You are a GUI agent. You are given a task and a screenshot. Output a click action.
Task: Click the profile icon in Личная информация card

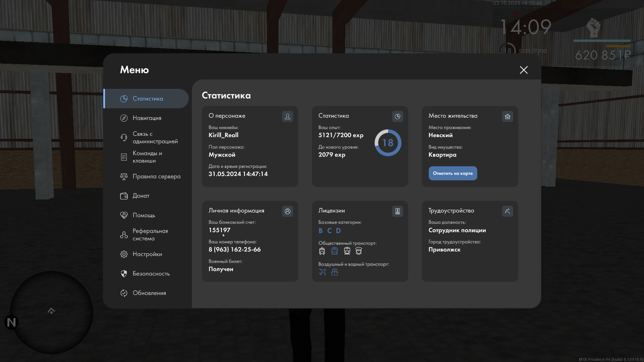click(x=287, y=211)
